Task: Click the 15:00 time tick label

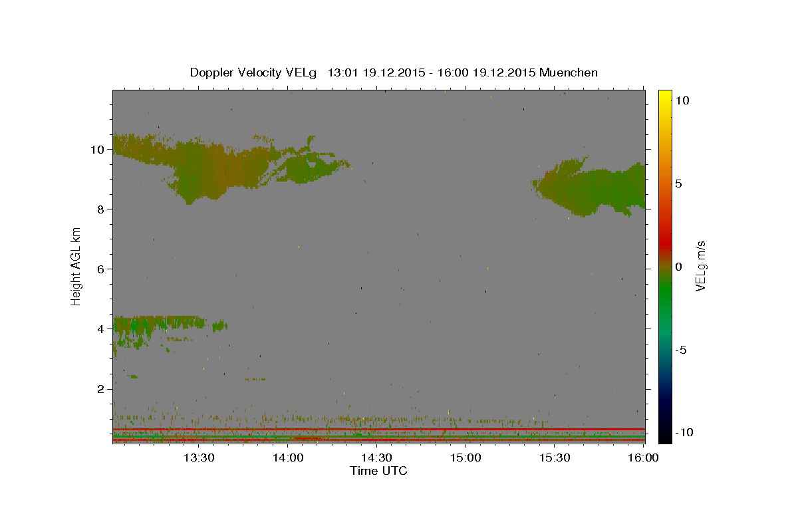Action: point(465,458)
